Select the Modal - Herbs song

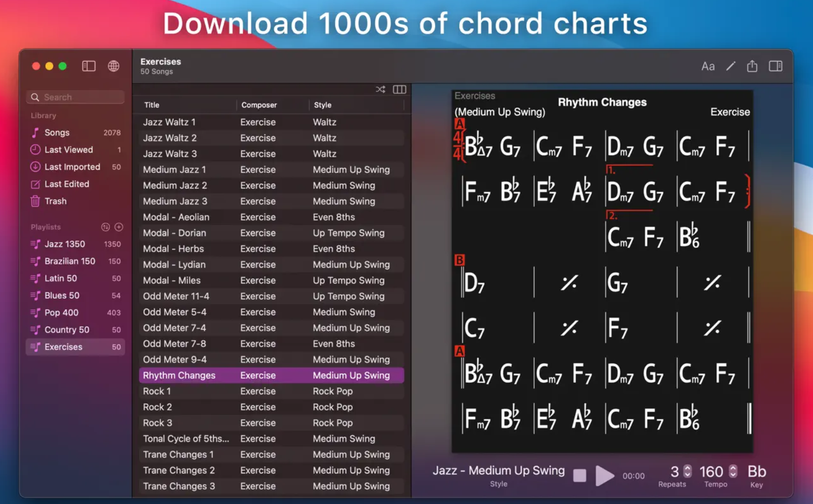[x=271, y=249]
